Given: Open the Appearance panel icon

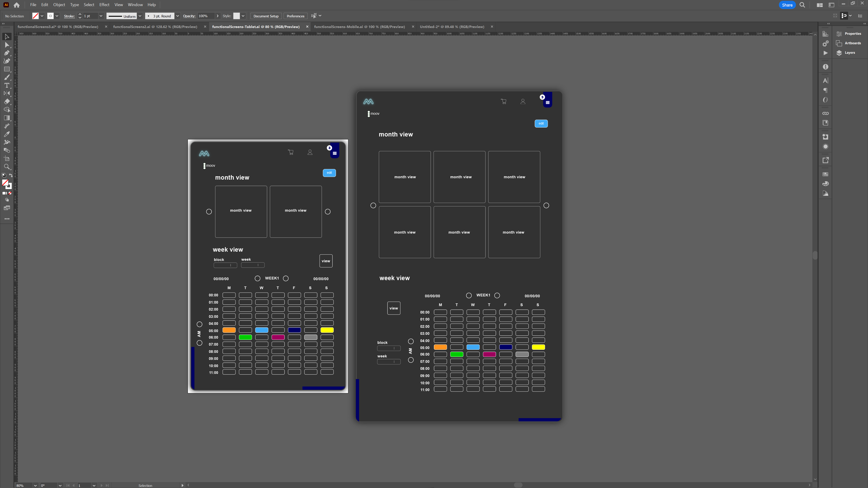Looking at the screenshot, I should pos(825,146).
